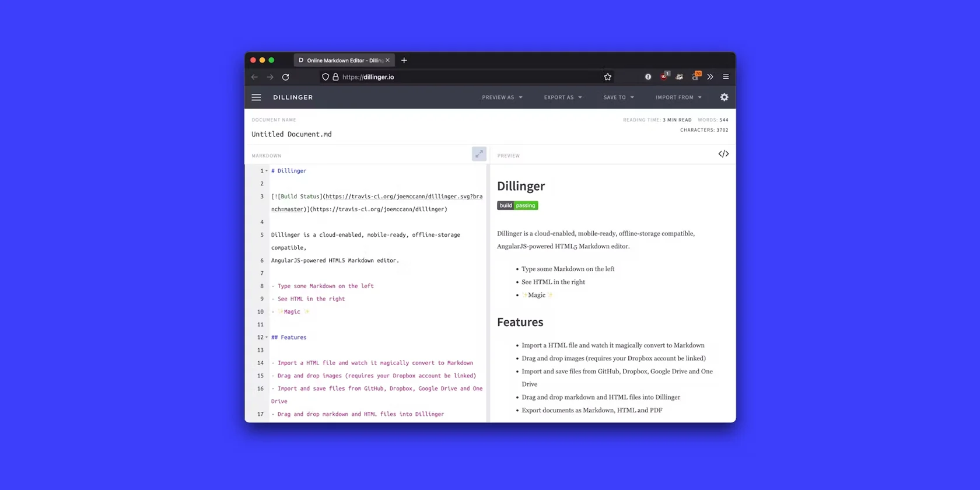Open Dillinger settings gear
The width and height of the screenshot is (980, 490).
click(724, 97)
